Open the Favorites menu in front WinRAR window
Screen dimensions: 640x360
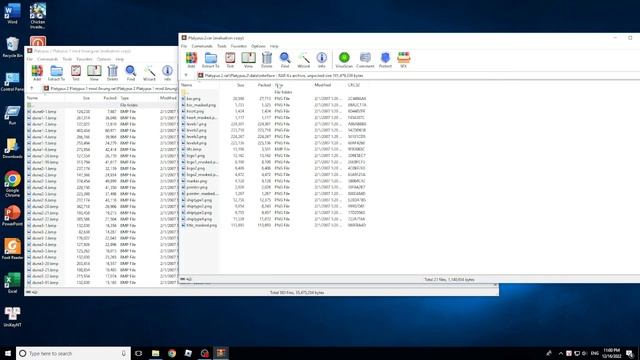(x=239, y=46)
